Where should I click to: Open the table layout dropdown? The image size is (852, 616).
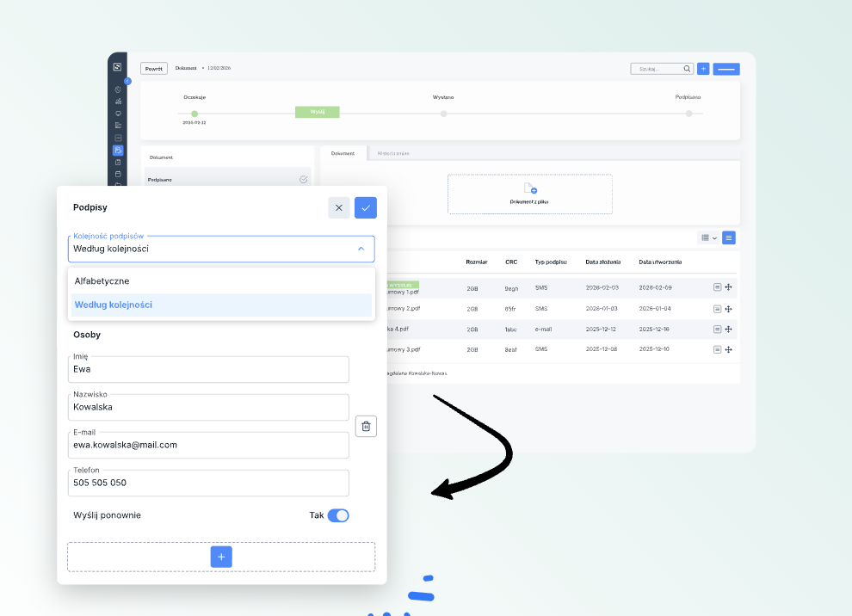[708, 237]
